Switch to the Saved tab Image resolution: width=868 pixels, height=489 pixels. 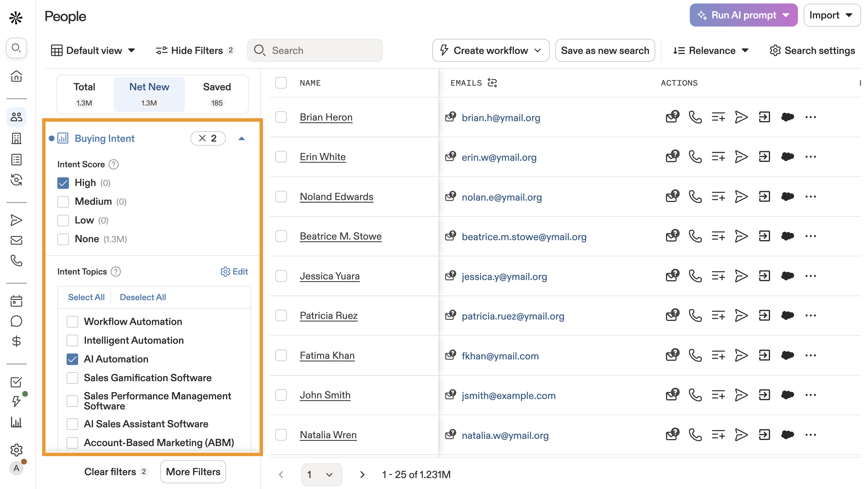tap(217, 94)
